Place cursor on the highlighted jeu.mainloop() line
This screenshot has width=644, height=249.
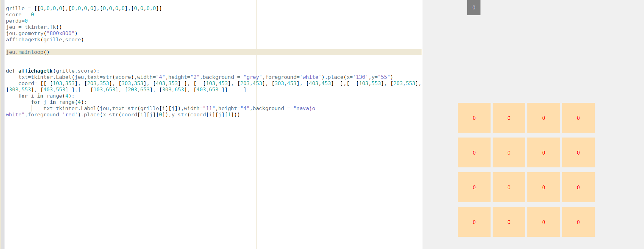tap(28, 52)
